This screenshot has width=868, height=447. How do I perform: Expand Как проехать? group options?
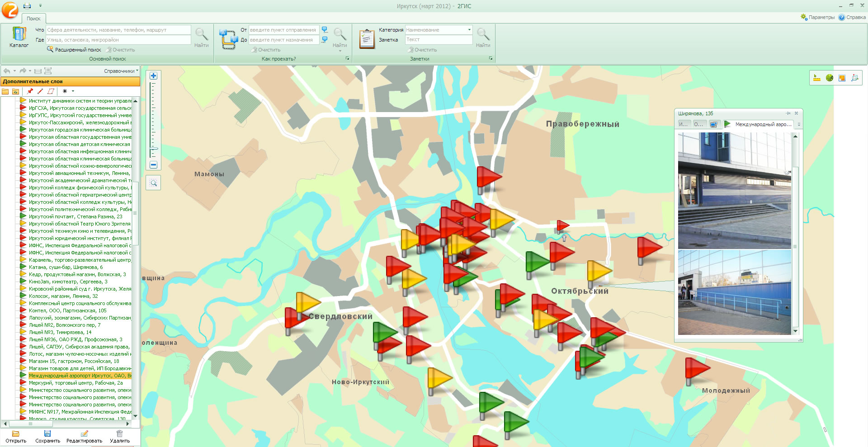[347, 59]
